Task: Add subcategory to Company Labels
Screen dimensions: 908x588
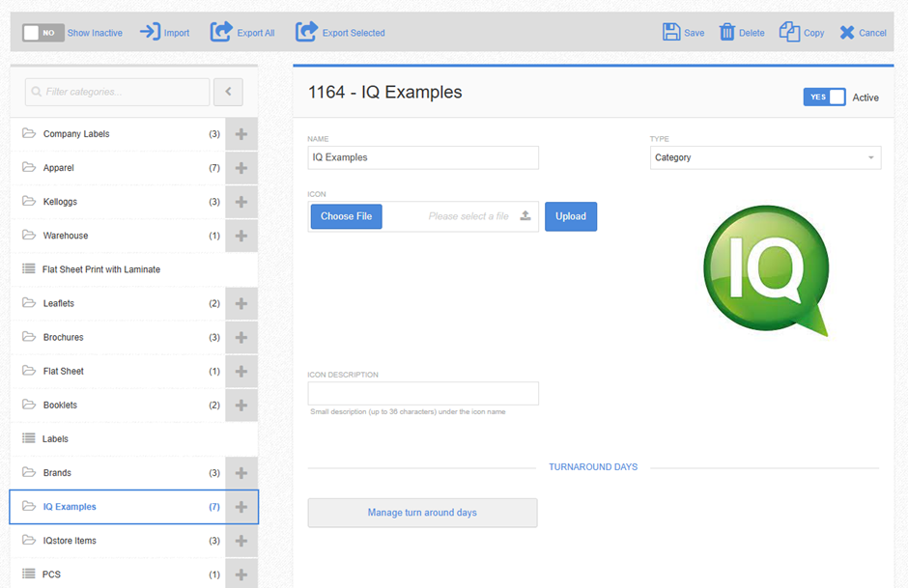Action: [x=241, y=134]
